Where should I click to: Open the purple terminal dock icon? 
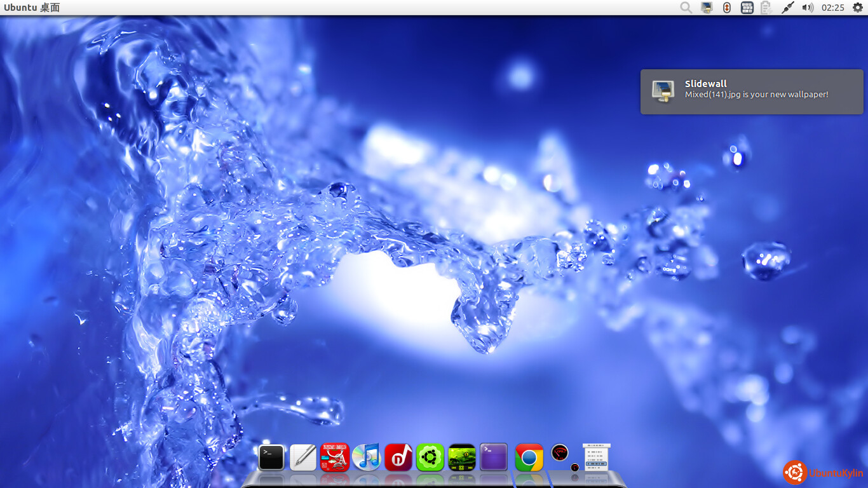pyautogui.click(x=494, y=457)
